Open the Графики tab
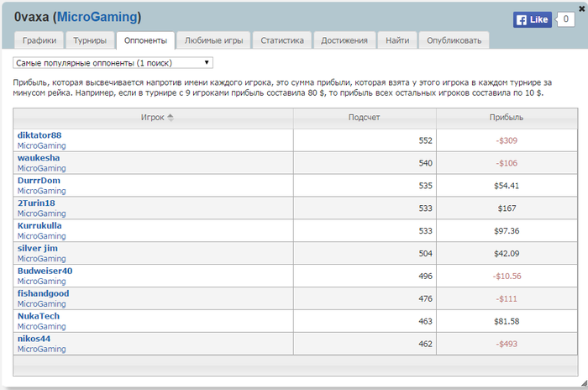Image resolution: width=588 pixels, height=390 pixels. tap(39, 40)
